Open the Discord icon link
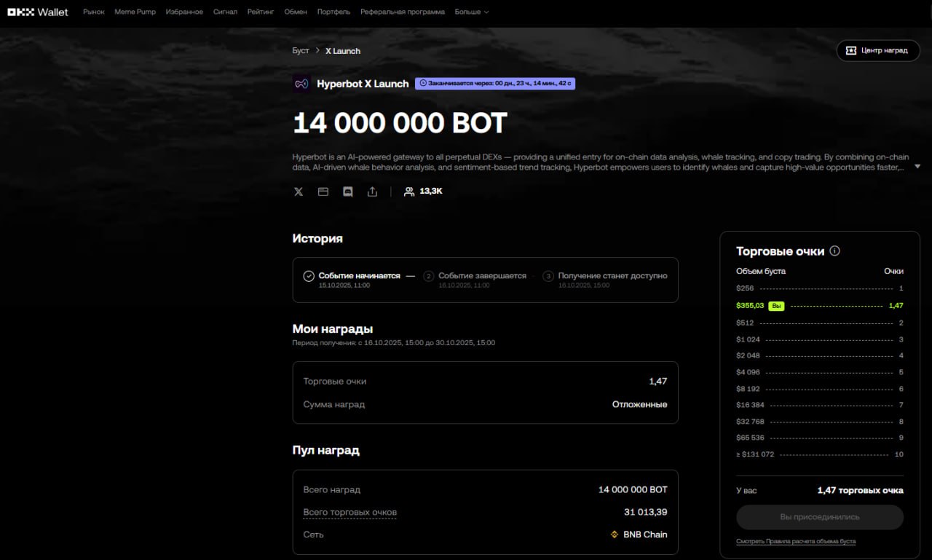Viewport: 932px width, 560px height. pos(348,192)
